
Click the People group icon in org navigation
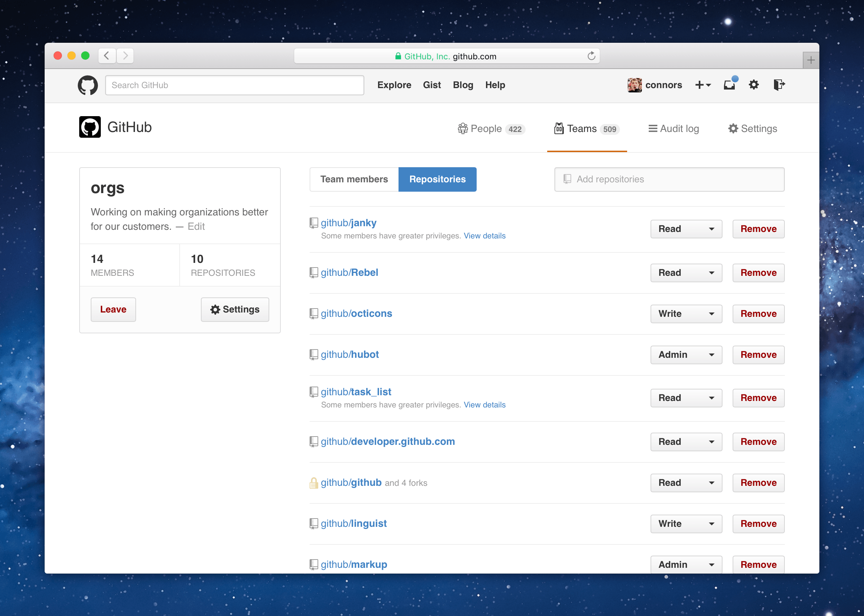pyautogui.click(x=463, y=129)
